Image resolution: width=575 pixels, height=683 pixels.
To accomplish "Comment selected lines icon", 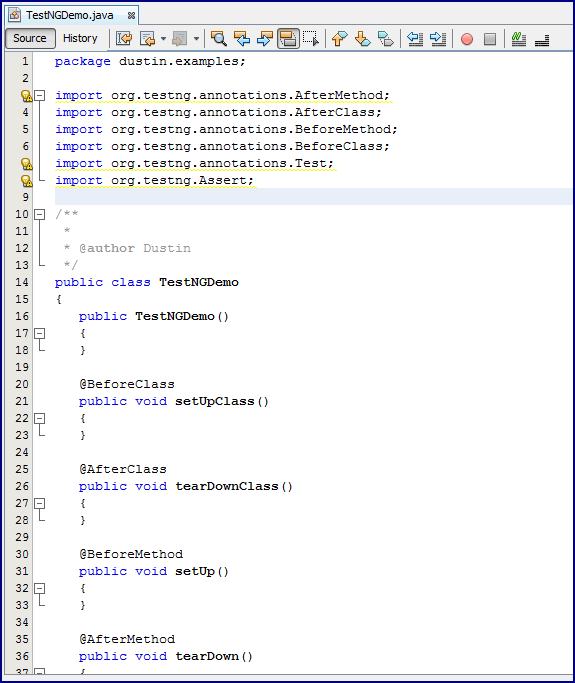I will pos(518,39).
